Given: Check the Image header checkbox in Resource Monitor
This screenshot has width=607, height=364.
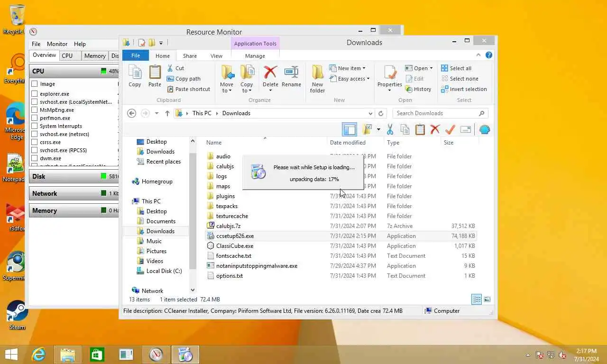Looking at the screenshot, I should 35,84.
